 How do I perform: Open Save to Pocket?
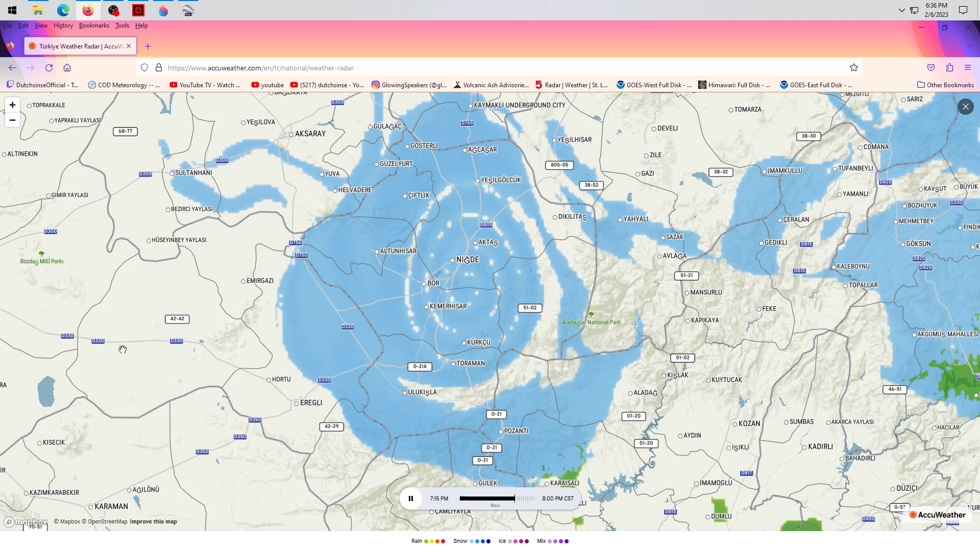tap(931, 68)
